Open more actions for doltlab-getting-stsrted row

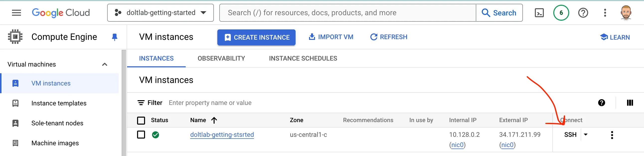(612, 135)
